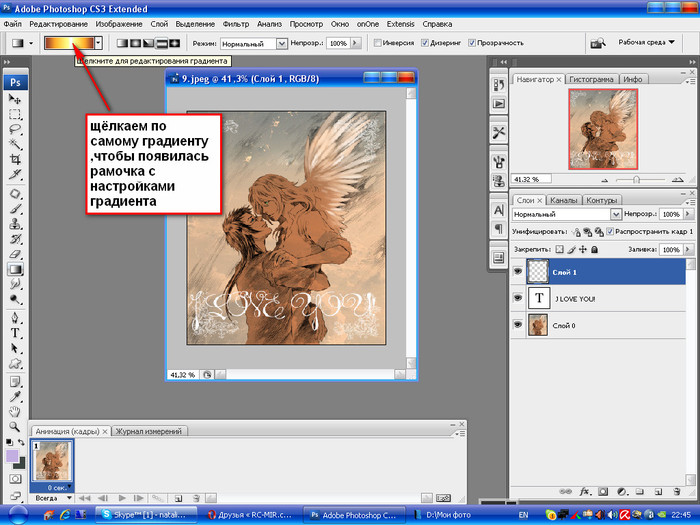The image size is (700, 525).
Task: Select the Crop tool
Action: click(15, 159)
